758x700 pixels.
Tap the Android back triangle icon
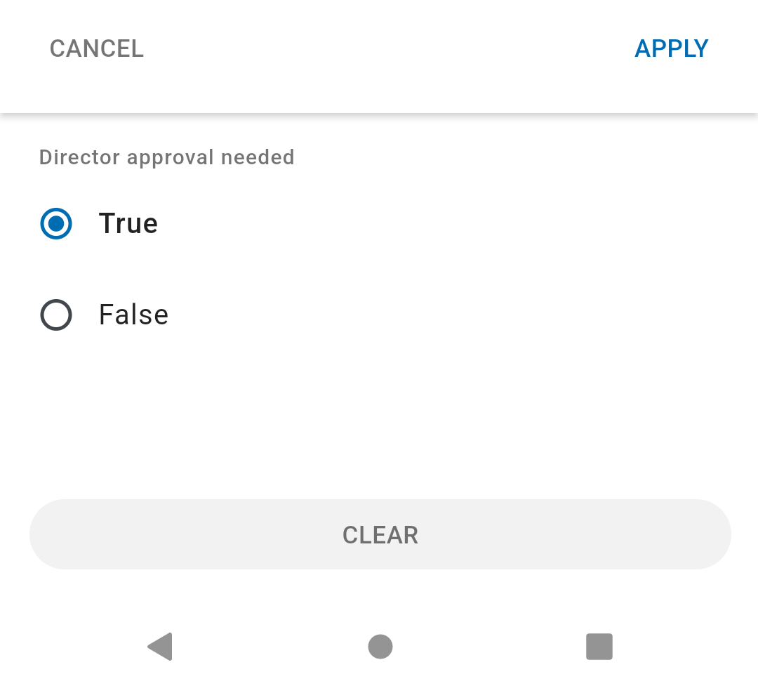point(160,647)
